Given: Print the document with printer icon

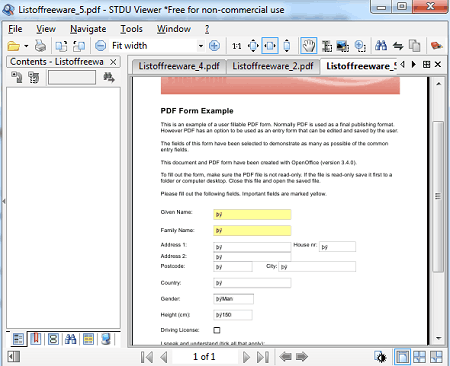Looking at the screenshot, I should [40, 46].
